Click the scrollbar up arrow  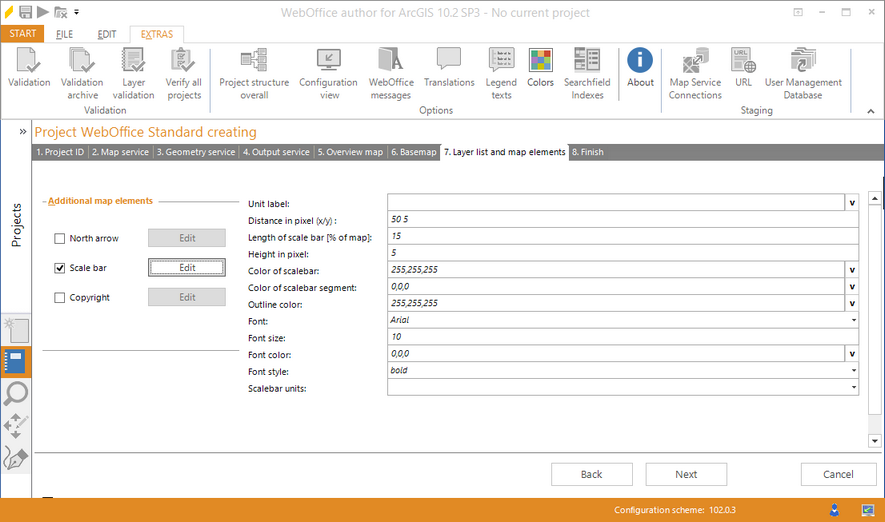click(x=874, y=199)
